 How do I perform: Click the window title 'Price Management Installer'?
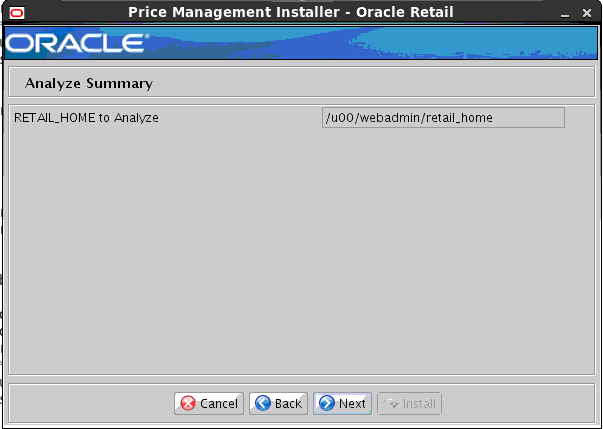(x=235, y=12)
